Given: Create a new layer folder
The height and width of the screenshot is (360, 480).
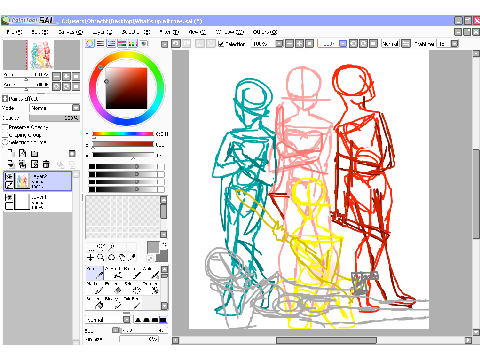Looking at the screenshot, I should (x=34, y=153).
